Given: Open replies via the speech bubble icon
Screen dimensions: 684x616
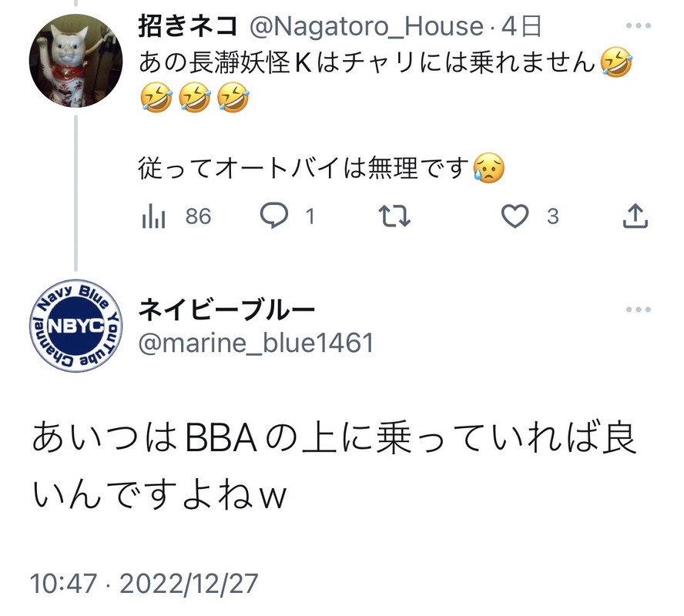Looking at the screenshot, I should point(274,216).
